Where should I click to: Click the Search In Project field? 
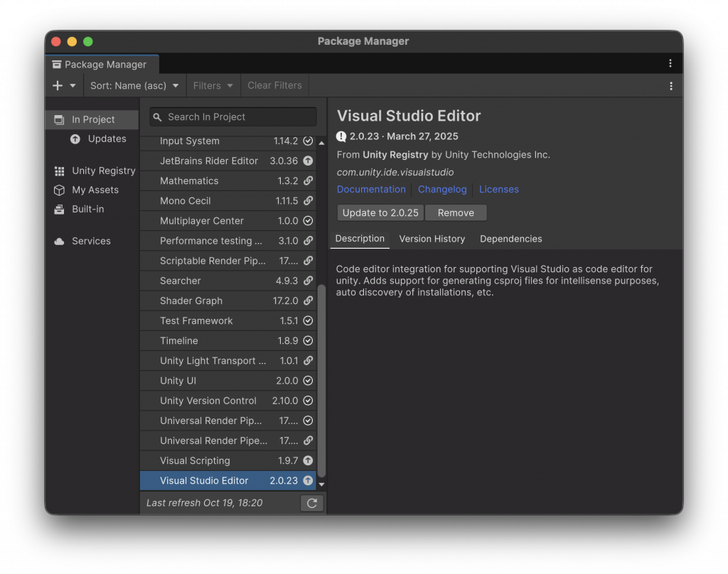[x=233, y=117]
